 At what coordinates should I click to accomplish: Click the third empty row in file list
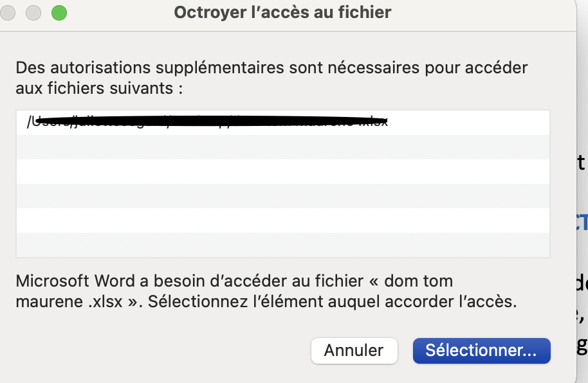(x=283, y=172)
